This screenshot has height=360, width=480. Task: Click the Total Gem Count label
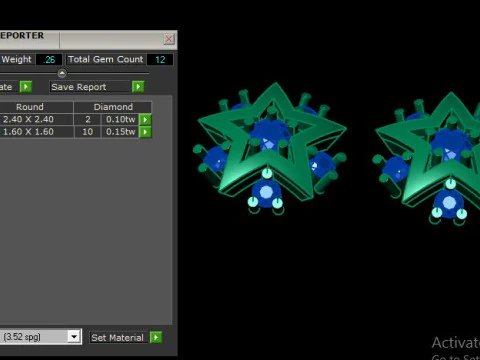click(106, 59)
